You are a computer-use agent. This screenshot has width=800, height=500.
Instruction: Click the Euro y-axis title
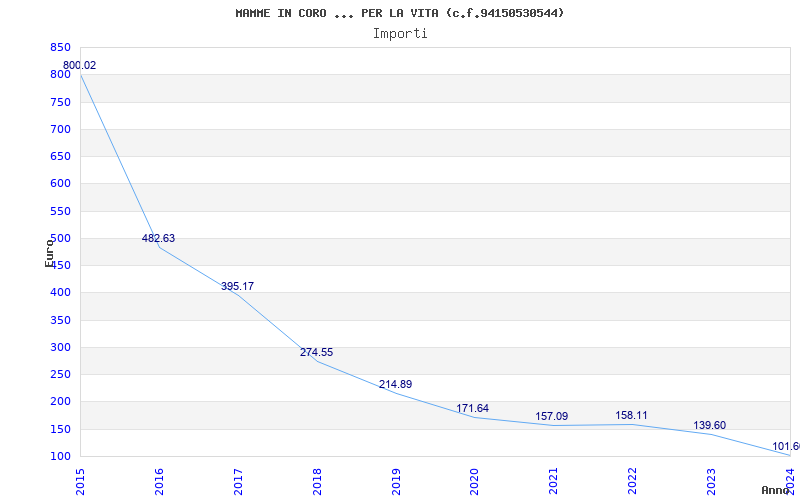coord(49,253)
